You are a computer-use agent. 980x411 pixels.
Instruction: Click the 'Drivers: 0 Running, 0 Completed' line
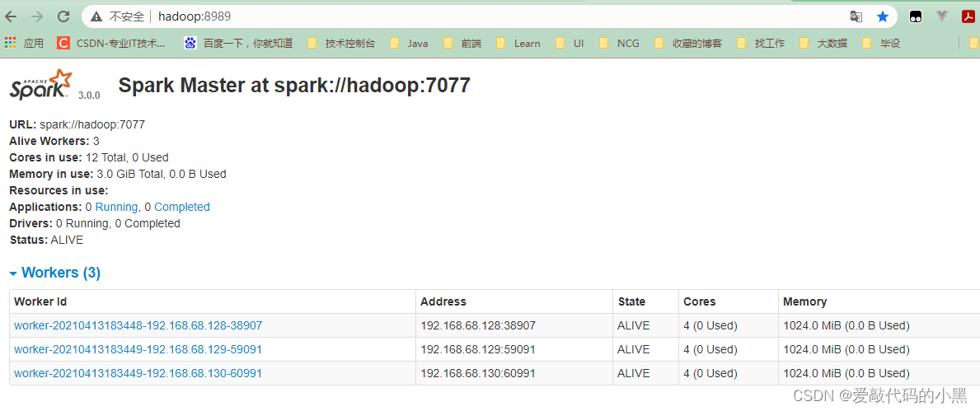tap(95, 223)
